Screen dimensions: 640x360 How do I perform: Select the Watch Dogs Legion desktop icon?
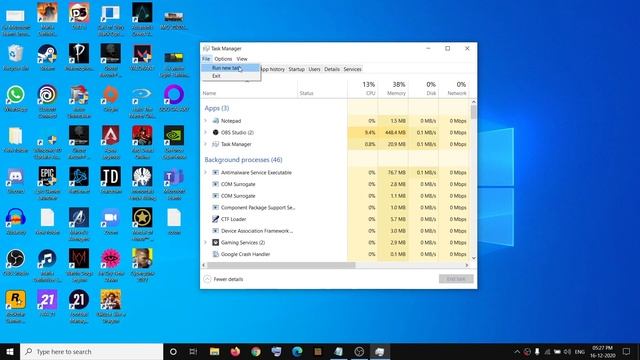click(x=79, y=265)
